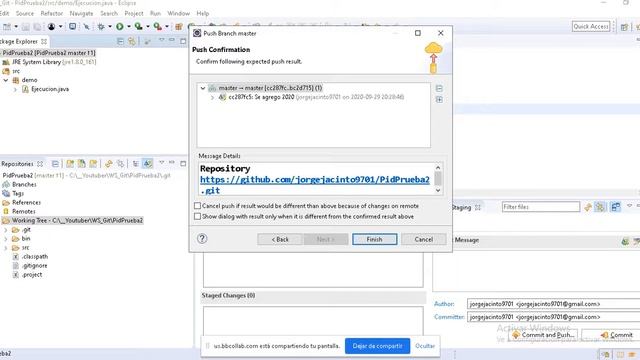The image size is (640, 360).
Task: Click presentation layout icon in Git Staging
Action: 616,207
